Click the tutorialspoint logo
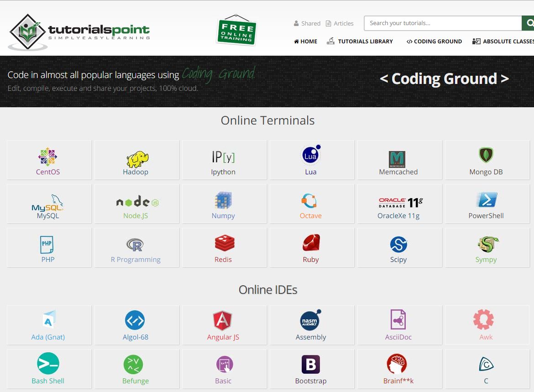This screenshot has width=534, height=392. pos(79,32)
